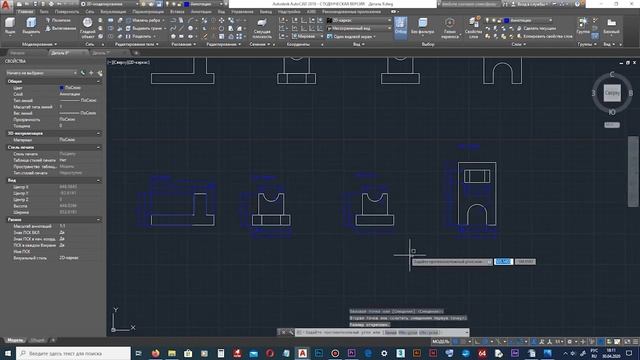The image size is (640, 360).
Task: Toggle layer freeze sun icon in Слои panel
Action: tap(493, 20)
